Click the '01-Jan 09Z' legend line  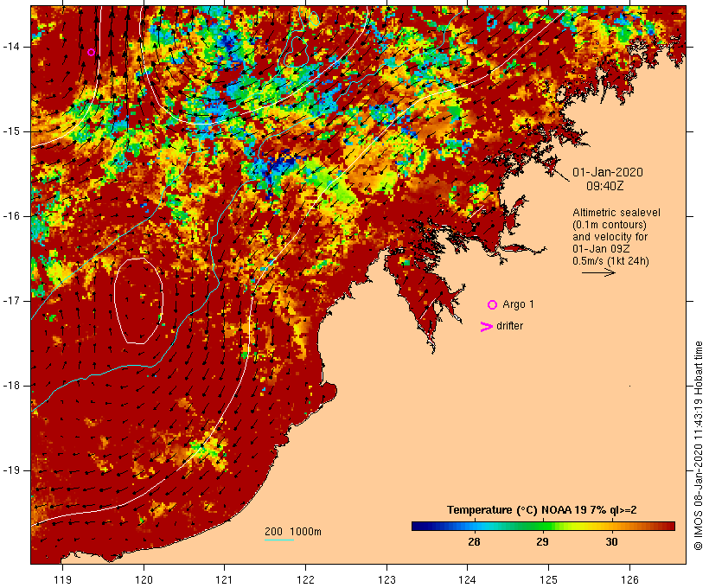[x=601, y=249]
